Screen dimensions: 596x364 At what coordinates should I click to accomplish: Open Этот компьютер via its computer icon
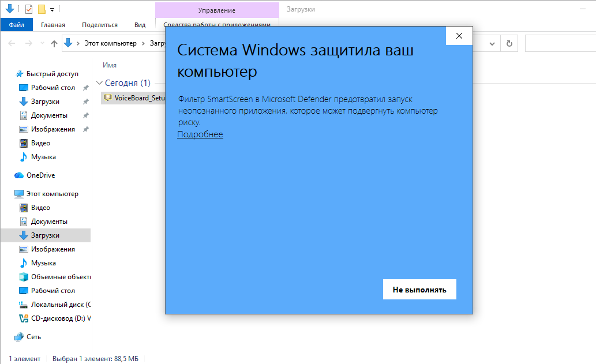pos(18,193)
